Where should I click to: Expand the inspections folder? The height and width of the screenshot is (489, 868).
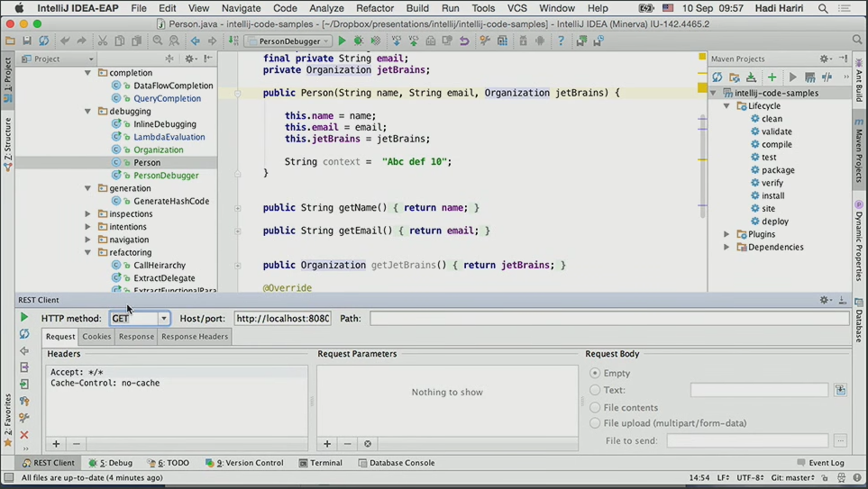87,213
